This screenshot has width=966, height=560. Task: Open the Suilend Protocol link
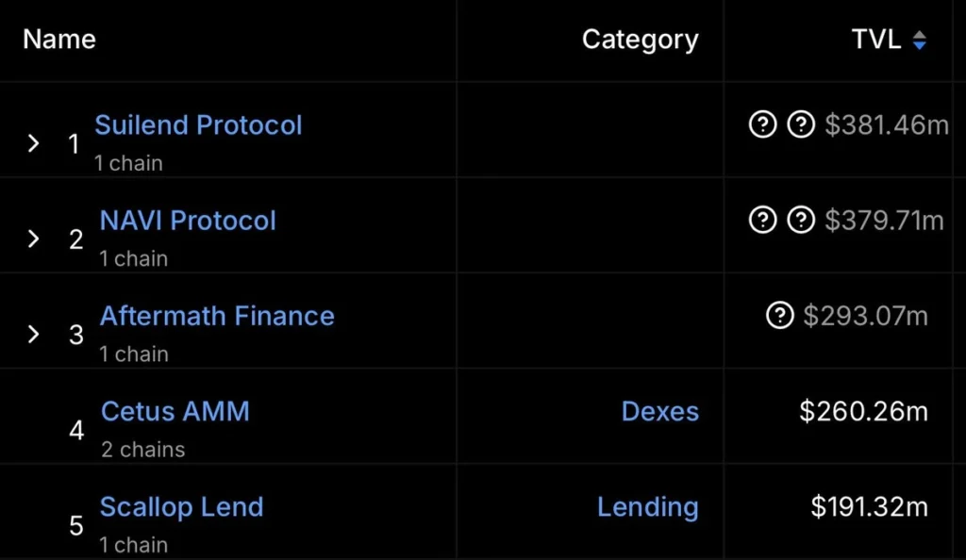[x=198, y=125]
